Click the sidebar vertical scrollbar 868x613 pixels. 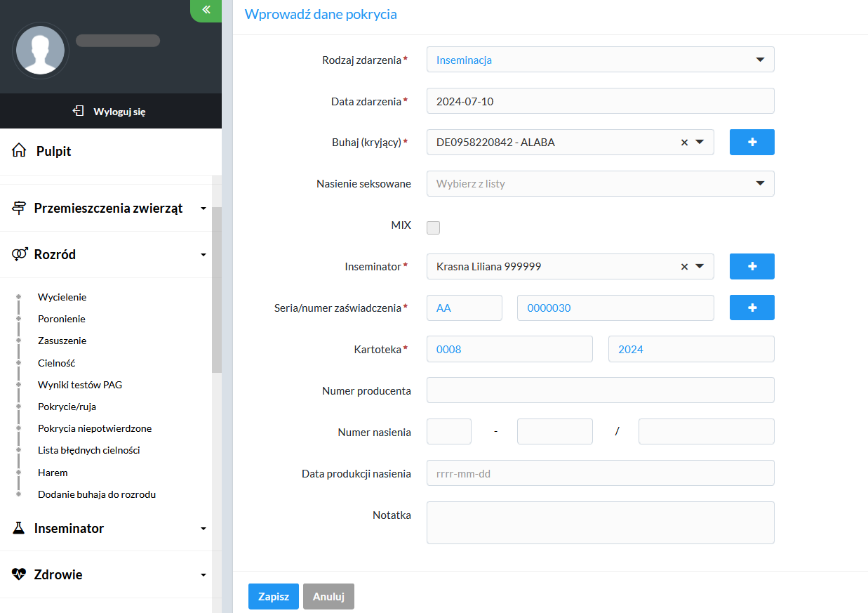(216, 289)
